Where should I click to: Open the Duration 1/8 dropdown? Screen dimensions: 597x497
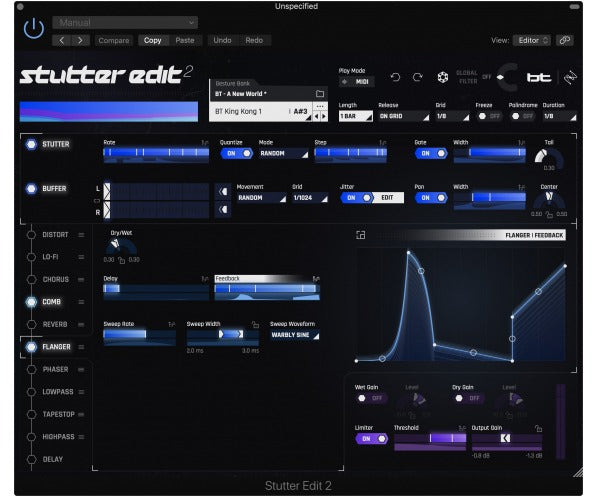tap(560, 116)
